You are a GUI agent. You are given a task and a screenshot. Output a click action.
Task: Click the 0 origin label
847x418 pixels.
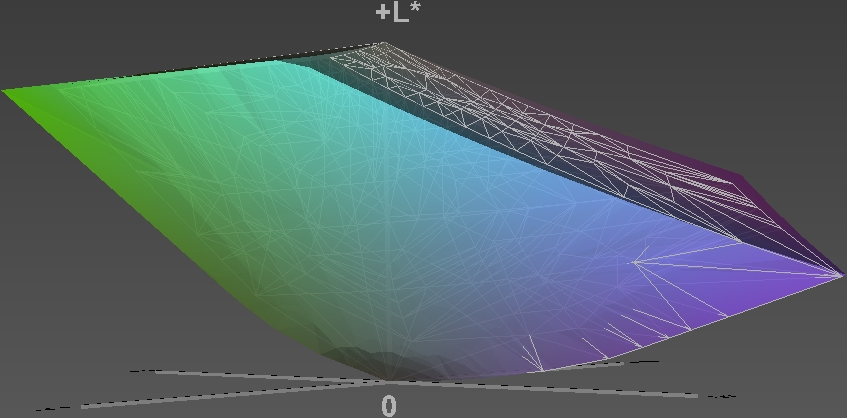389,406
